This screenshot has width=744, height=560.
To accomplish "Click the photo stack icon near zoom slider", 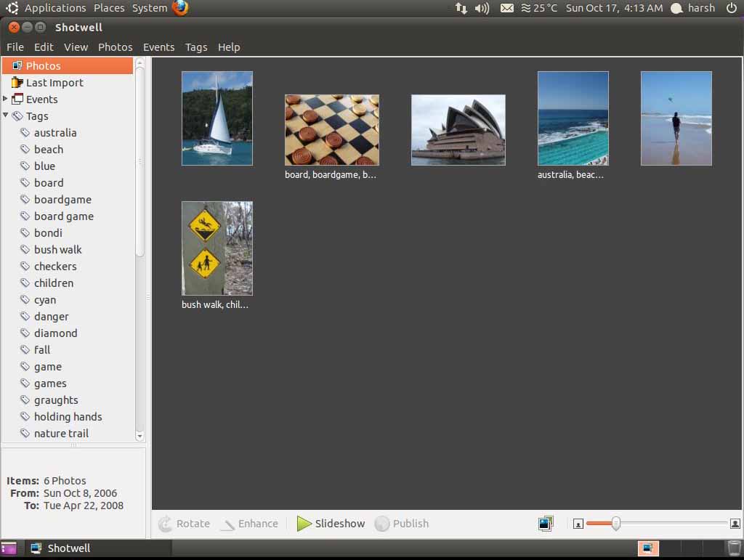I will [x=546, y=524].
